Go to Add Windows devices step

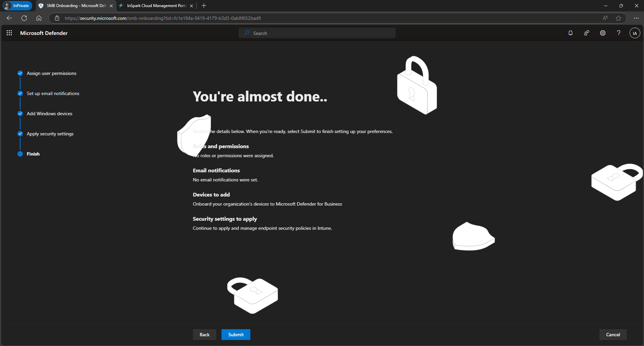[49, 114]
